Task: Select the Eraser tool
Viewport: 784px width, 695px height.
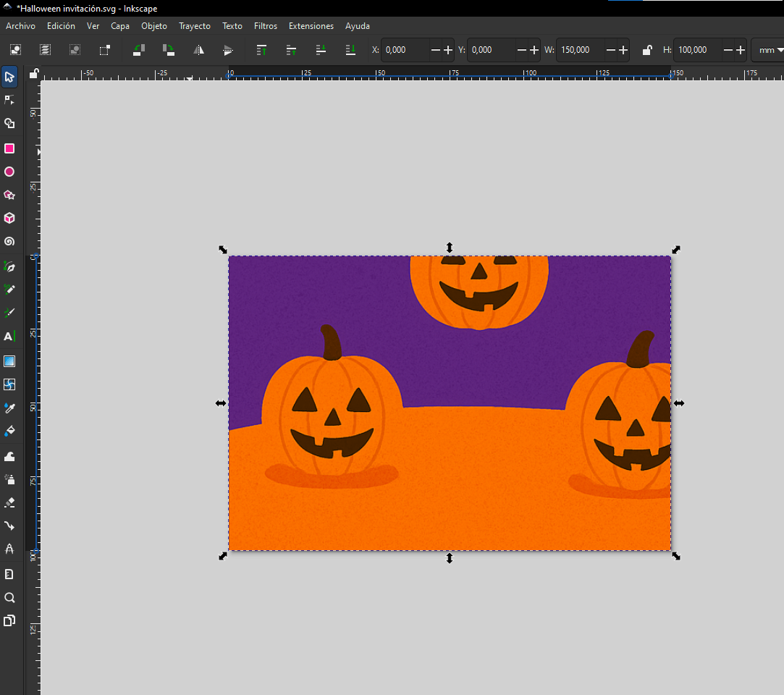Action: [x=9, y=502]
